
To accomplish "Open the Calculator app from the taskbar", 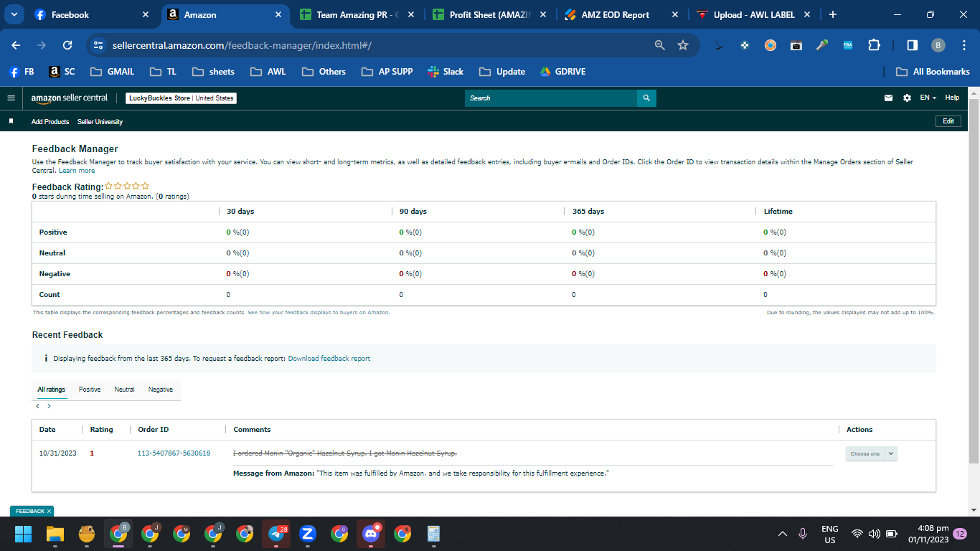I will point(433,534).
